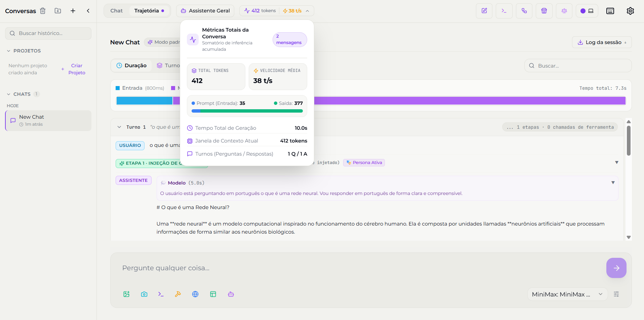The height and width of the screenshot is (320, 644).
Task: Collapse the Modelo reasoning block triangle
Action: click(x=613, y=183)
